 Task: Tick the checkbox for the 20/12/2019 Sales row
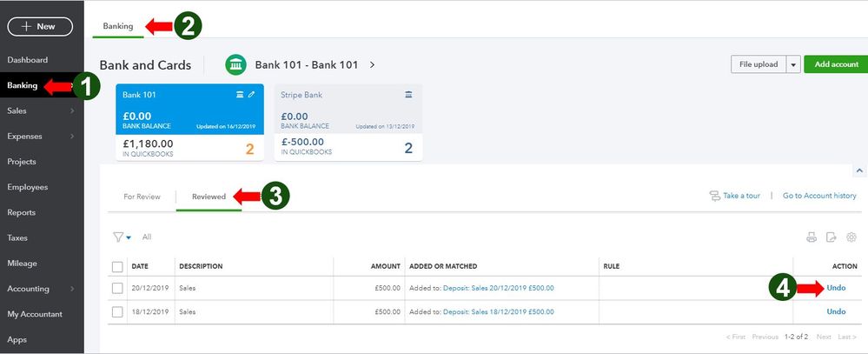(x=117, y=288)
